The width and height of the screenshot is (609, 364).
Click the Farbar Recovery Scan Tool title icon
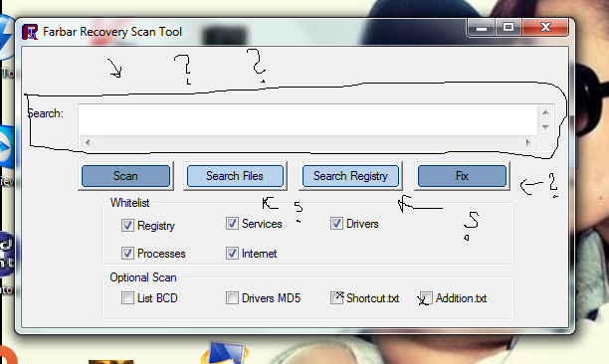tap(30, 32)
